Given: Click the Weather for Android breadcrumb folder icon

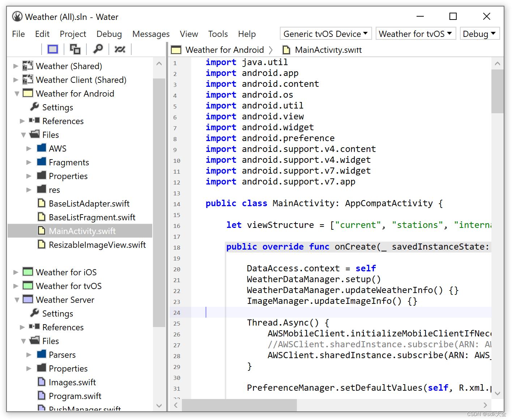Looking at the screenshot, I should pyautogui.click(x=175, y=50).
